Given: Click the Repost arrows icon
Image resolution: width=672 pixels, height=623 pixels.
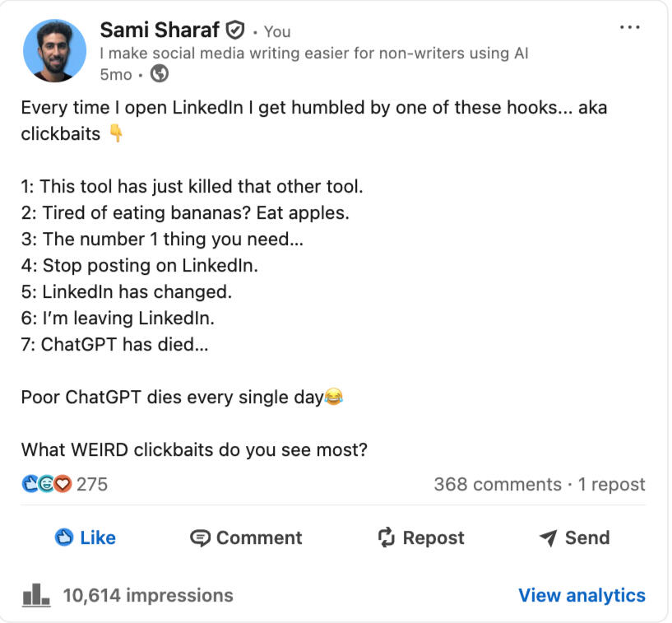Looking at the screenshot, I should click(387, 537).
